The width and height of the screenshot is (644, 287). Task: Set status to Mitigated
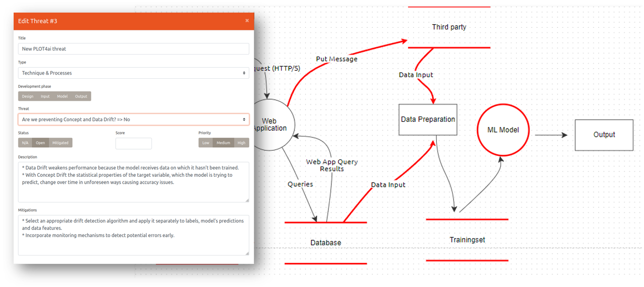click(x=60, y=143)
